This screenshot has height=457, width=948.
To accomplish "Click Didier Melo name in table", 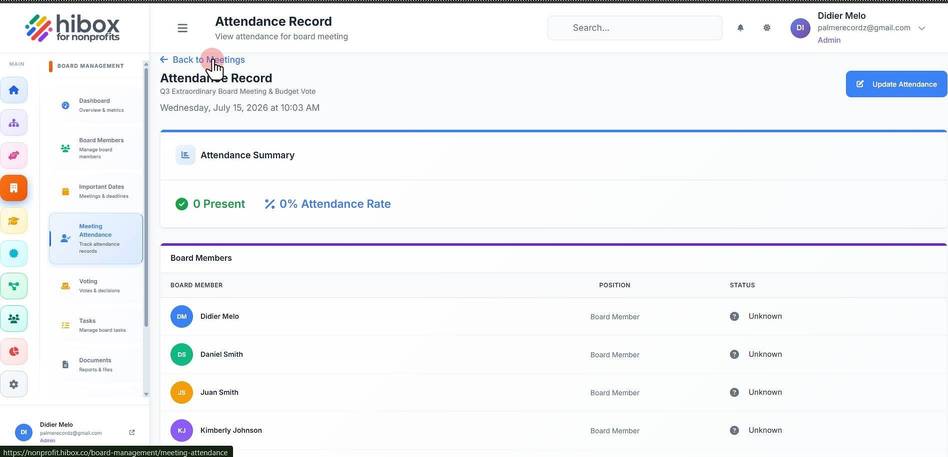I will coord(219,316).
